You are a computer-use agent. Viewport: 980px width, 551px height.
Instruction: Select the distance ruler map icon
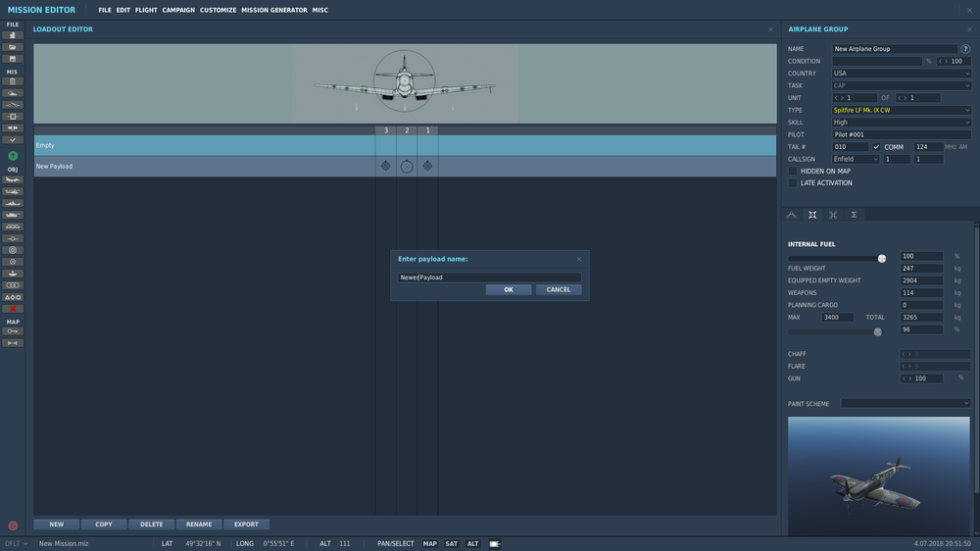[x=13, y=343]
